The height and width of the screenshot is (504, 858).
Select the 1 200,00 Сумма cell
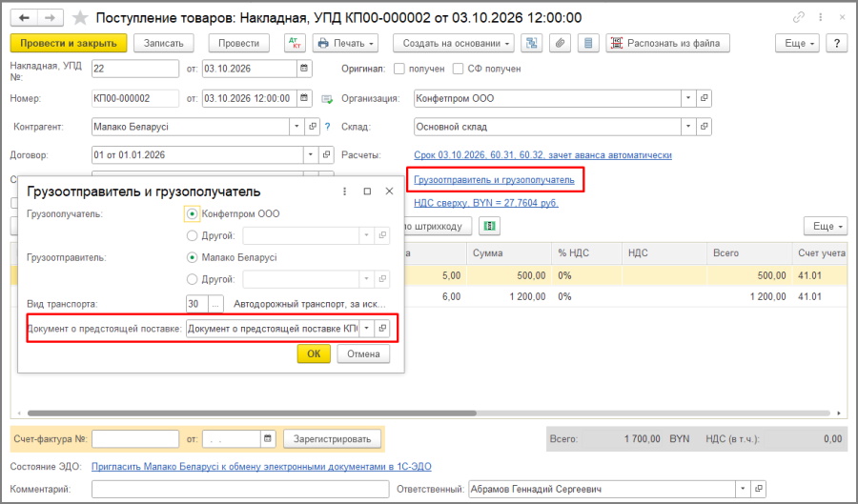[x=509, y=296]
